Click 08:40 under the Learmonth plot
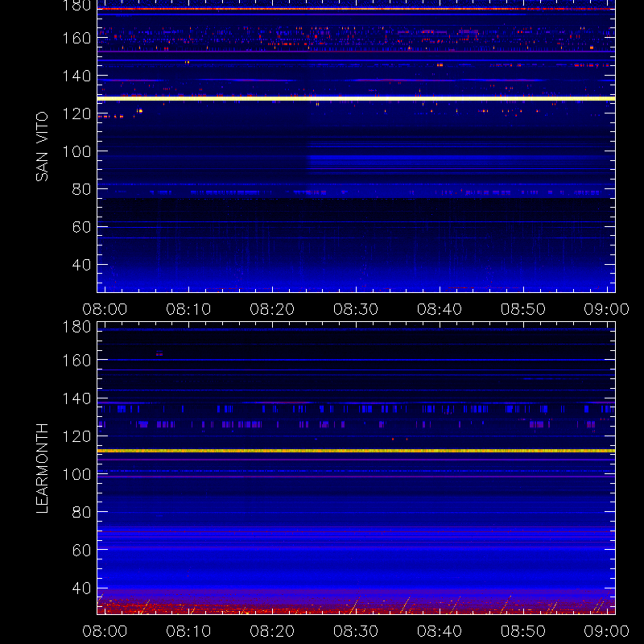This screenshot has height=644, width=644. pyautogui.click(x=440, y=631)
